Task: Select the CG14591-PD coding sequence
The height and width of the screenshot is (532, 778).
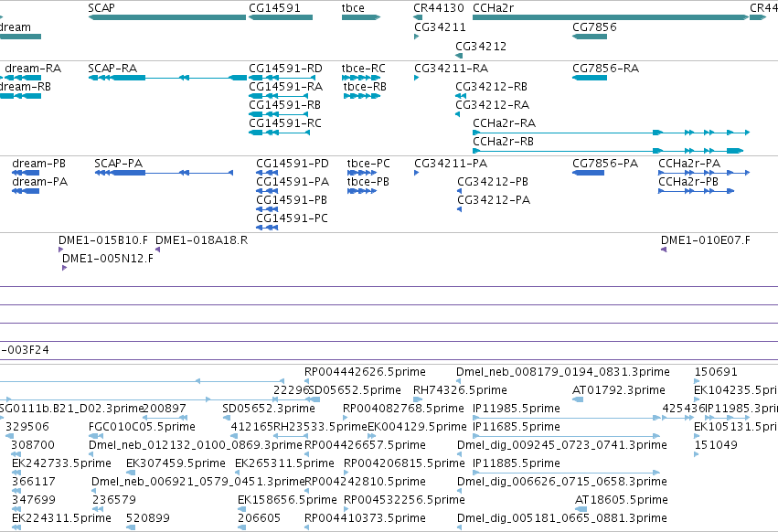Action: click(267, 173)
